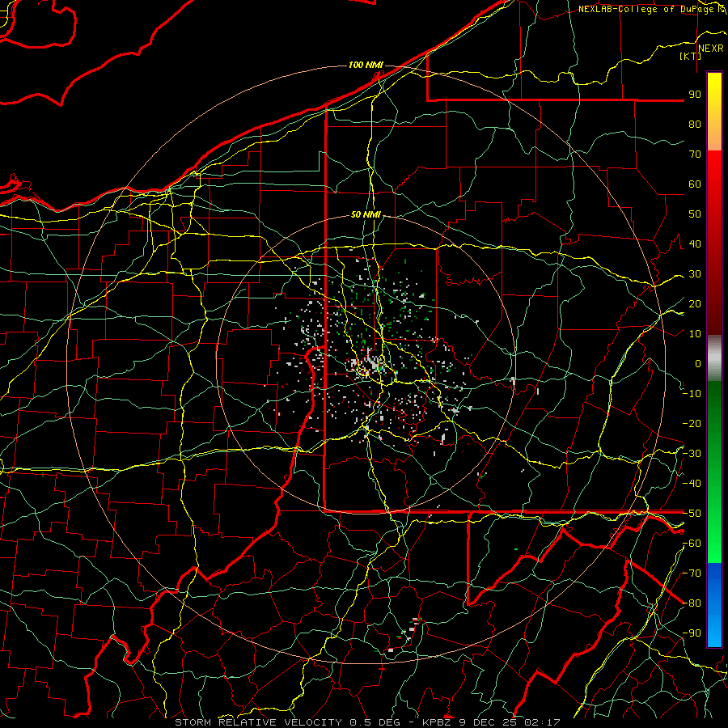Click the -40 value on the velocity scale
Viewport: 728px width, 728px height.
692,484
